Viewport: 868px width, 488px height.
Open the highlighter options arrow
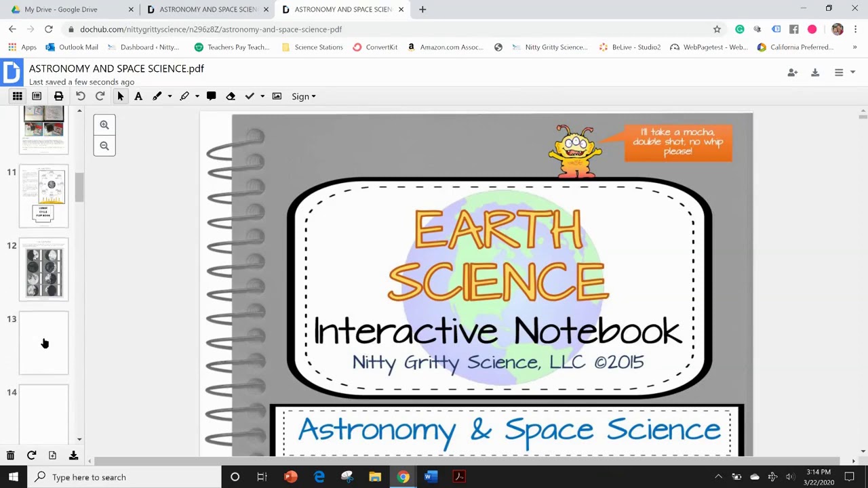click(x=197, y=96)
